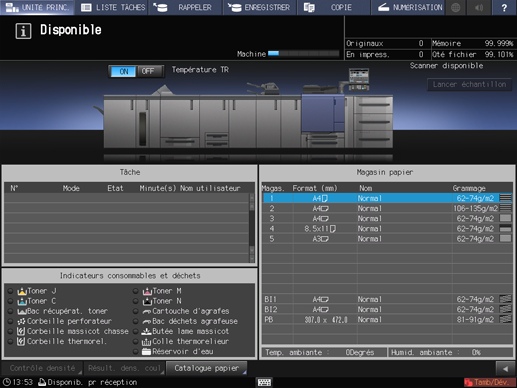Click Butée lame massicot icon
Image resolution: width=517 pixels, height=388 pixels.
pos(147,331)
